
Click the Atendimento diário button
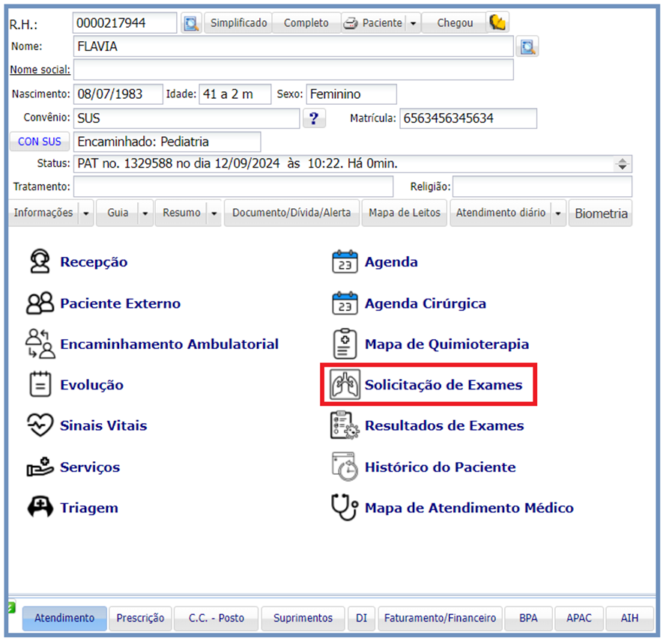500,213
